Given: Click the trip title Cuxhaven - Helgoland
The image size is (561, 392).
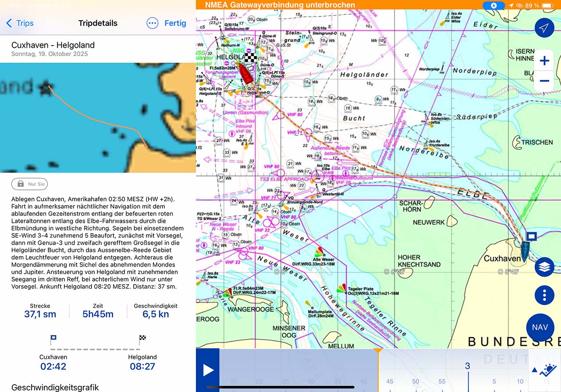Looking at the screenshot, I should pyautogui.click(x=53, y=45).
